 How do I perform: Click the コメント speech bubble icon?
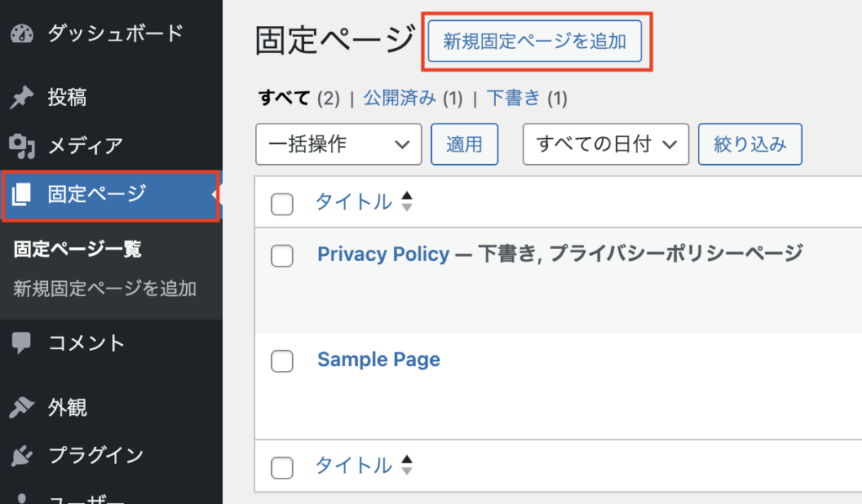point(22,343)
